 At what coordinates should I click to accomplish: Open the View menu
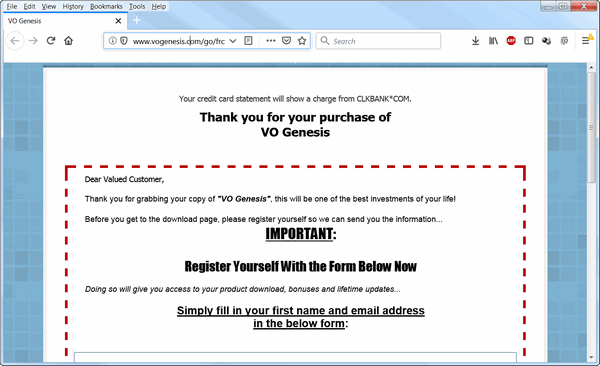(49, 7)
